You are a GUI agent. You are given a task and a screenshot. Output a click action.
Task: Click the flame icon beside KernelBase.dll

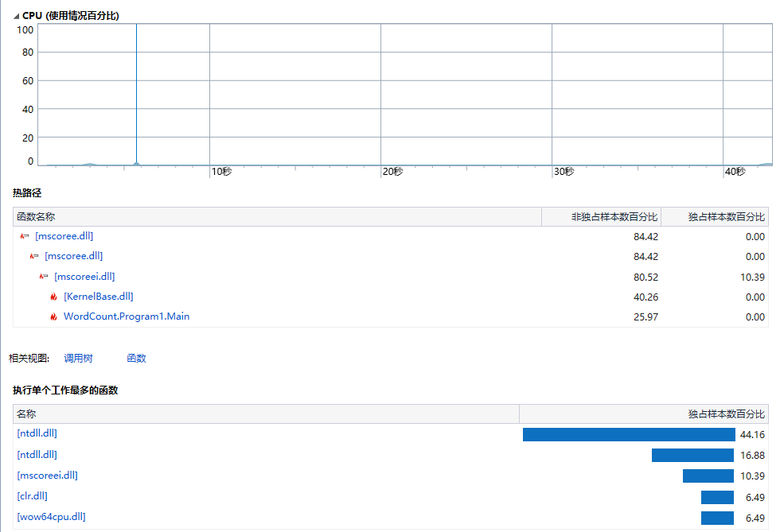(54, 297)
